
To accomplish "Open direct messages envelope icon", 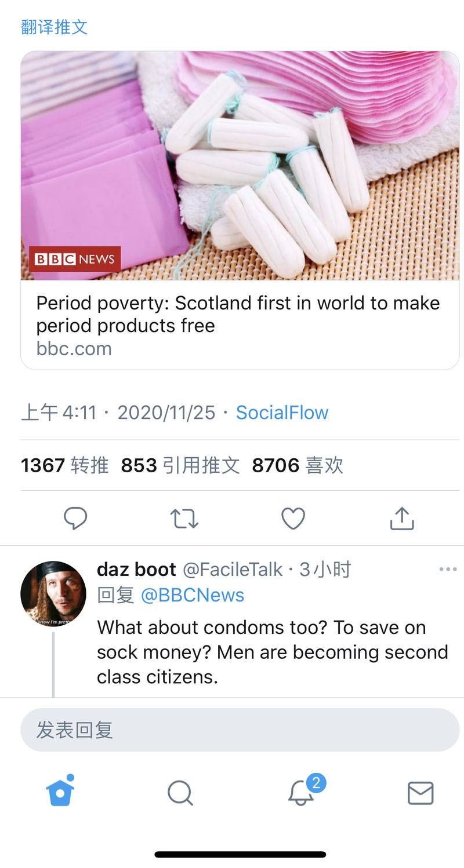I will click(x=420, y=793).
